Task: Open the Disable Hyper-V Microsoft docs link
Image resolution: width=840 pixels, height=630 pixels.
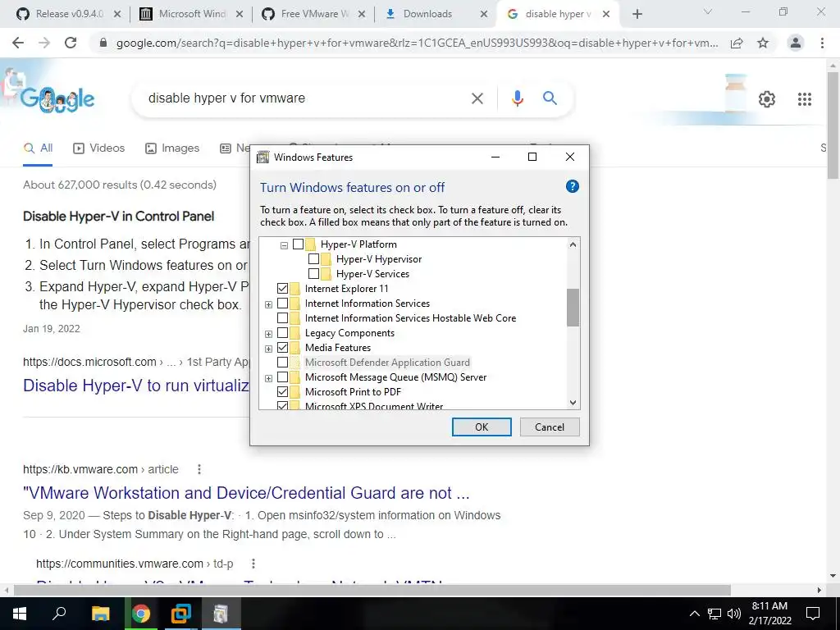Action: (136, 386)
